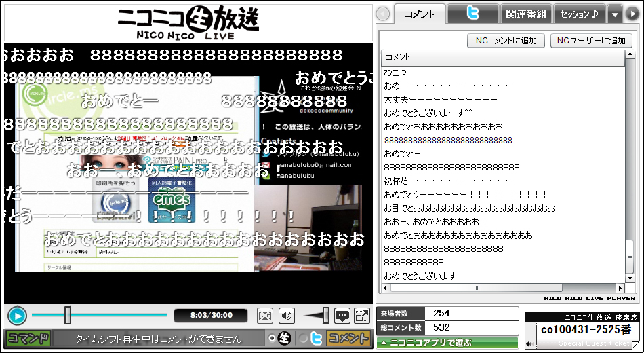Screen dimensions: 644x353
Task: Click the seat ticket co100431-2525番
Action: pos(585,330)
